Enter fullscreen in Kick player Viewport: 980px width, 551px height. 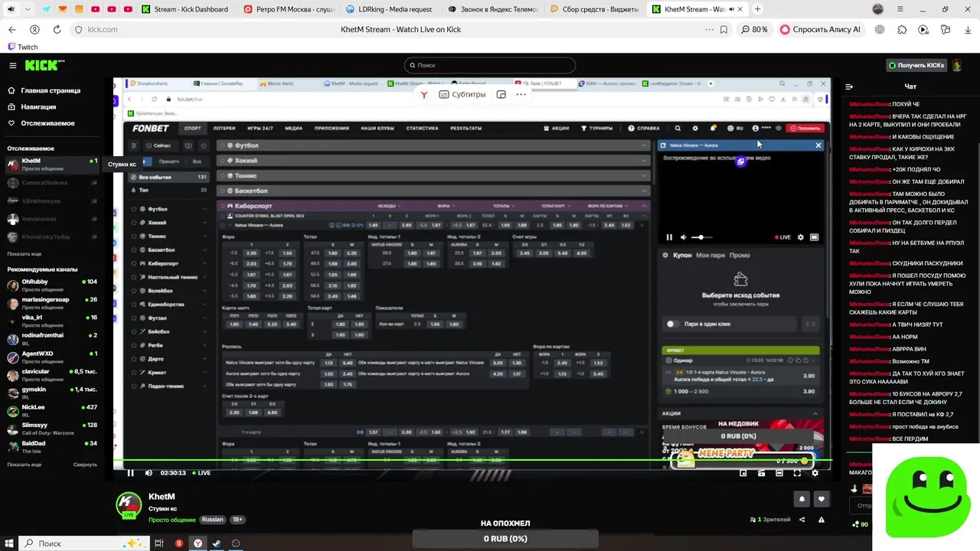point(797,473)
